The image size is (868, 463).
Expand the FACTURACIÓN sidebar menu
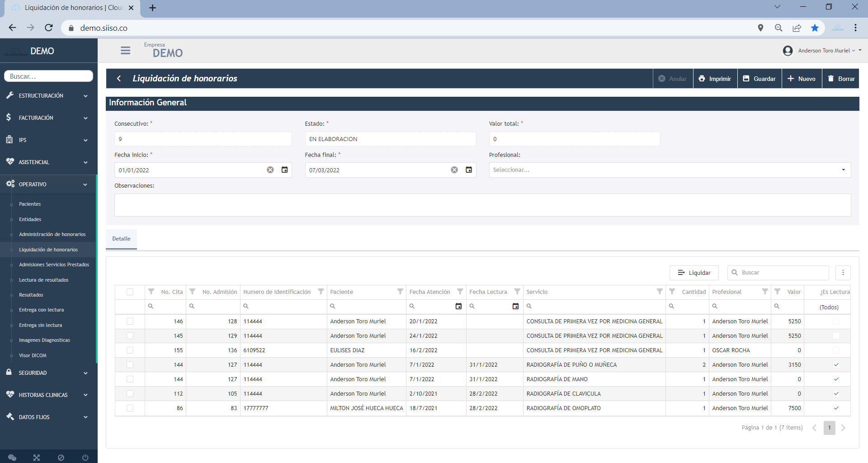click(48, 118)
